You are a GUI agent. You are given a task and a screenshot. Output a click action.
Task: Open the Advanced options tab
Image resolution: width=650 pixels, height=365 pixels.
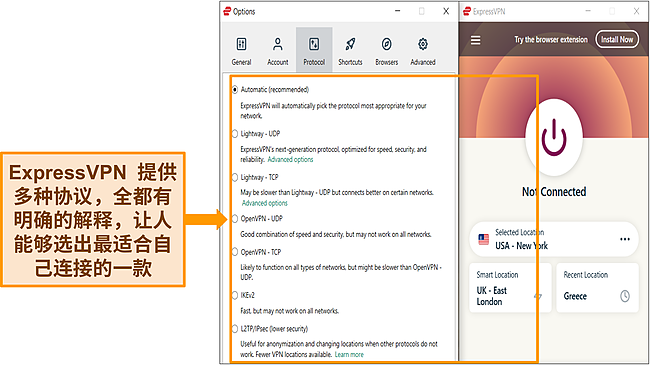pos(423,51)
